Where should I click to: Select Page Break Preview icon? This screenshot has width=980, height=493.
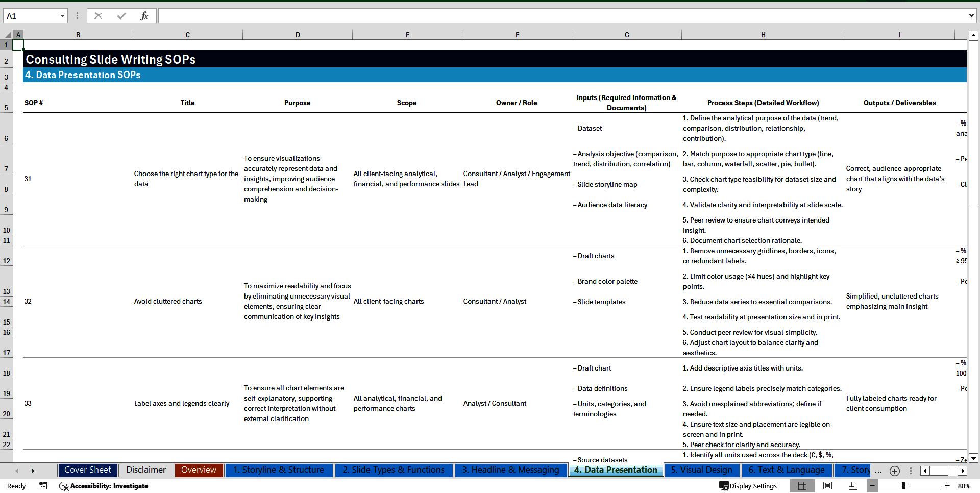853,486
